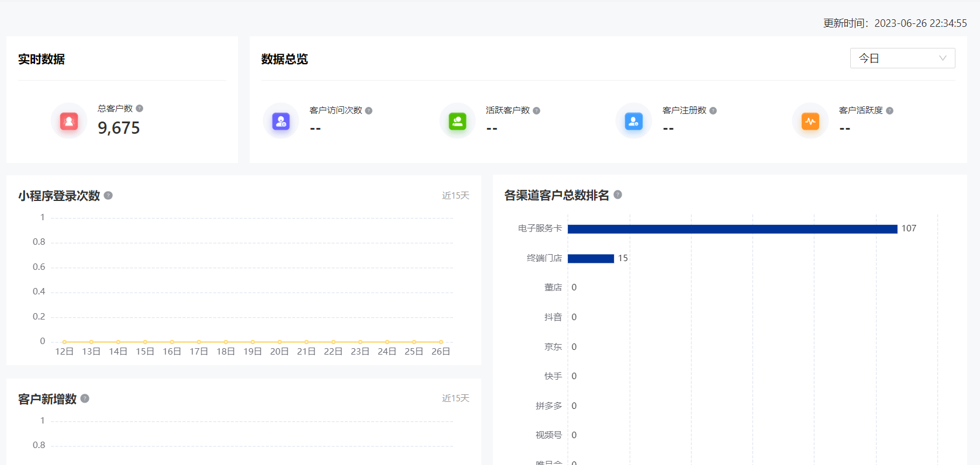
Task: Click the 15日 axis label on login chart
Action: pos(145,352)
